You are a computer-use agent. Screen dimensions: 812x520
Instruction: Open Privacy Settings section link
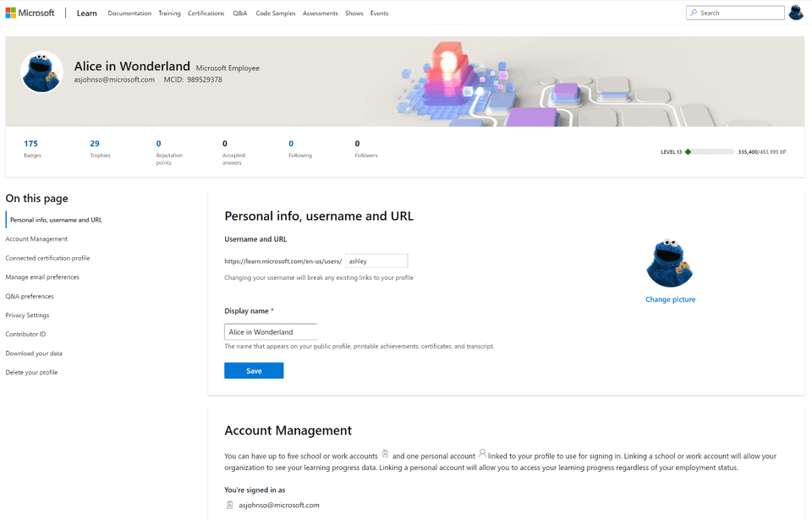(27, 315)
